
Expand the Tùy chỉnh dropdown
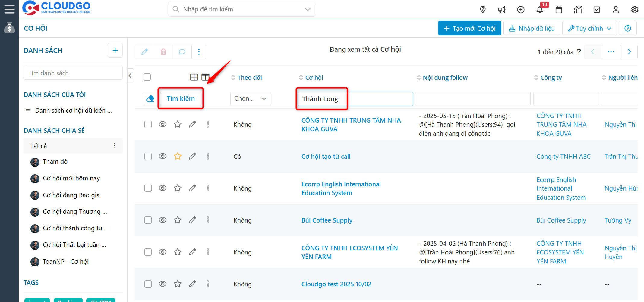pos(589,28)
